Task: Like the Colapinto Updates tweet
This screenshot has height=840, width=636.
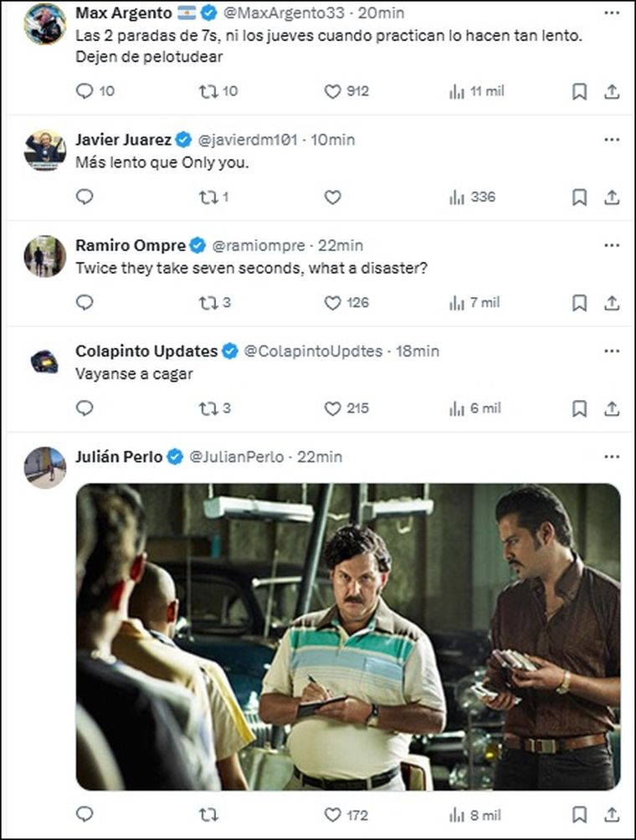Action: pyautogui.click(x=333, y=408)
